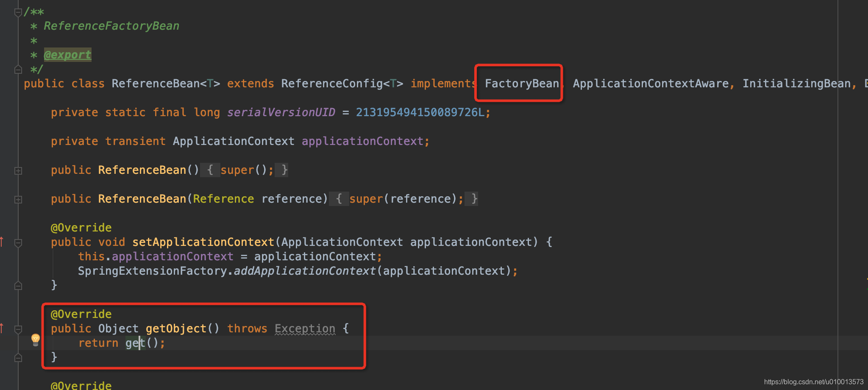Click ApplicationContextAware in the implements list

coord(651,84)
